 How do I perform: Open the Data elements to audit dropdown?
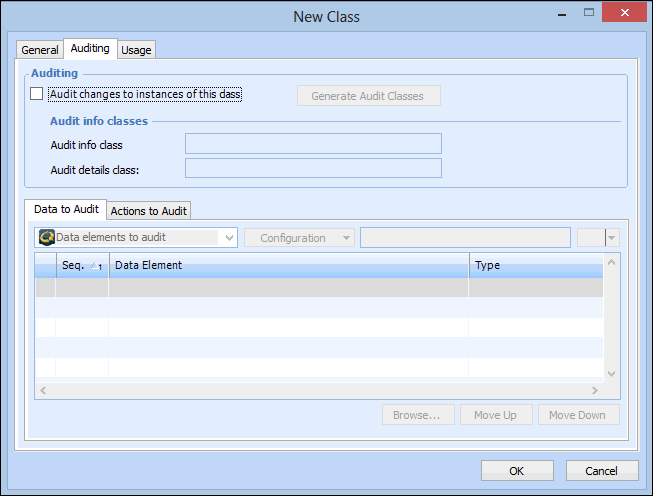pos(229,238)
